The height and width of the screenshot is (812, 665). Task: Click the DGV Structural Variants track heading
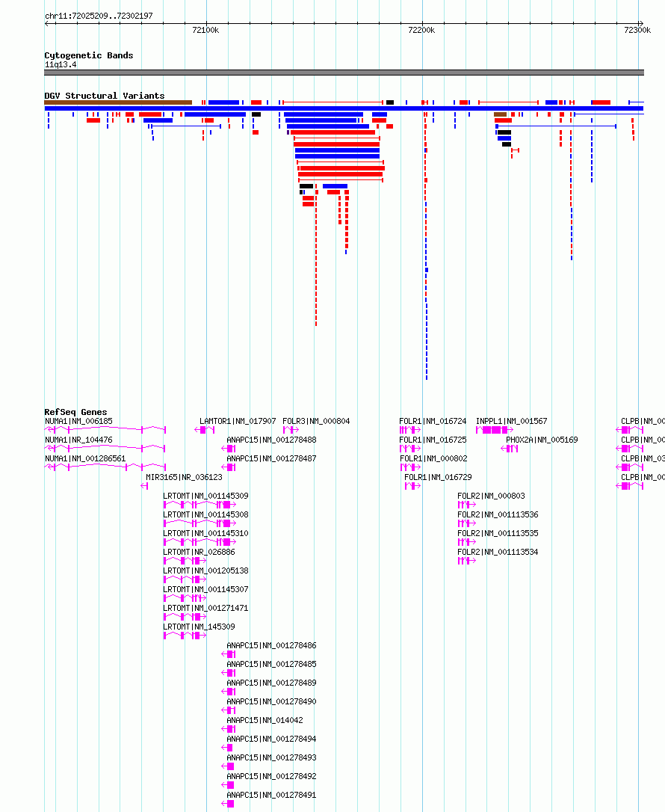pos(105,96)
